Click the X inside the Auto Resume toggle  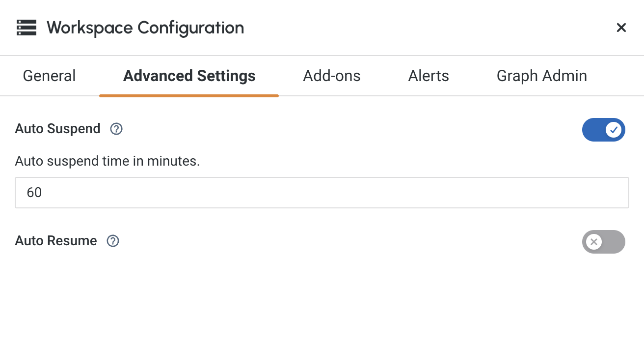tap(594, 242)
